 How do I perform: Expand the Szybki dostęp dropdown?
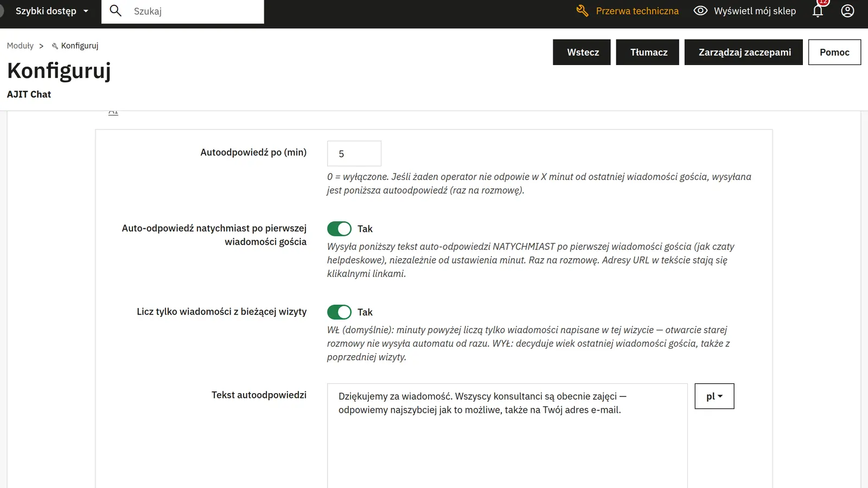click(52, 11)
